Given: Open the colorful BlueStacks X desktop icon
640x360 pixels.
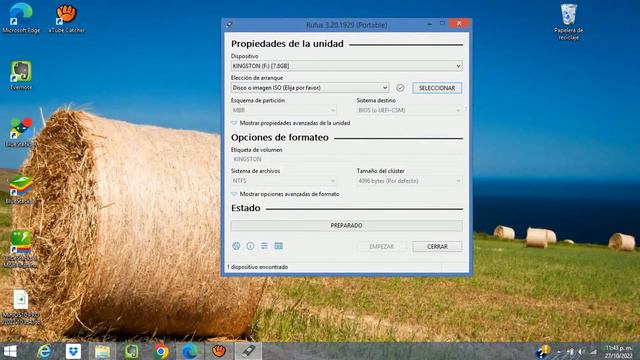Looking at the screenshot, I should point(20,132).
